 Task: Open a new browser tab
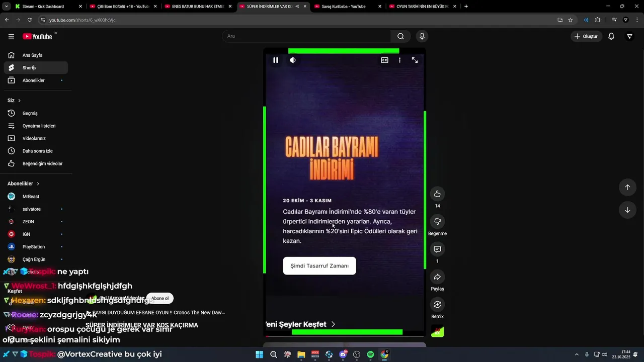pos(466,7)
